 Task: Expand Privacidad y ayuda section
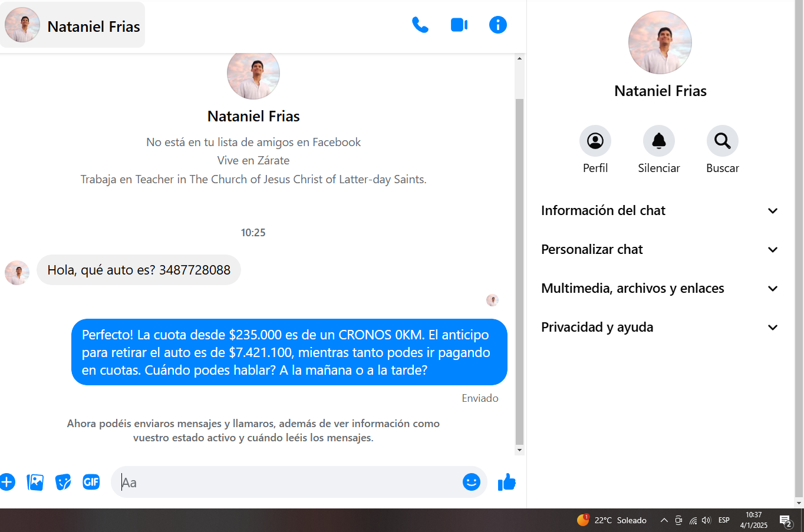coord(660,328)
